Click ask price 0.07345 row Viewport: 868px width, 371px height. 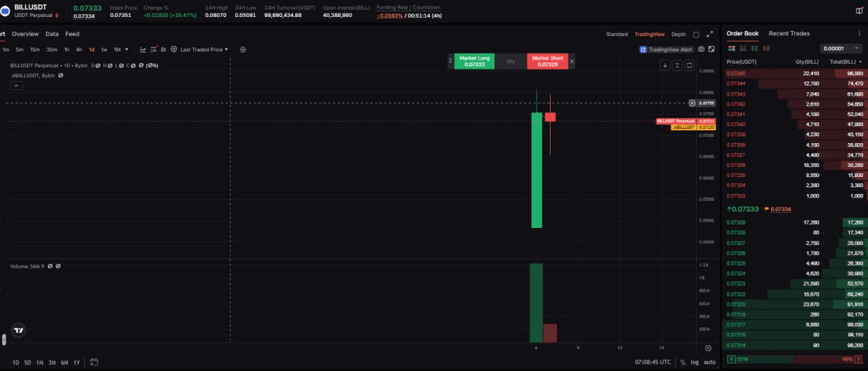coord(795,73)
